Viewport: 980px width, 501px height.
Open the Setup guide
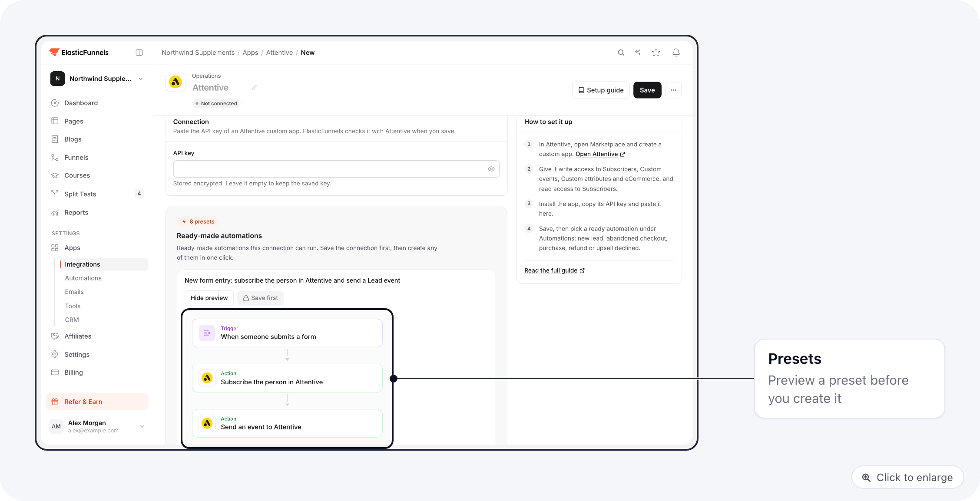pos(601,90)
